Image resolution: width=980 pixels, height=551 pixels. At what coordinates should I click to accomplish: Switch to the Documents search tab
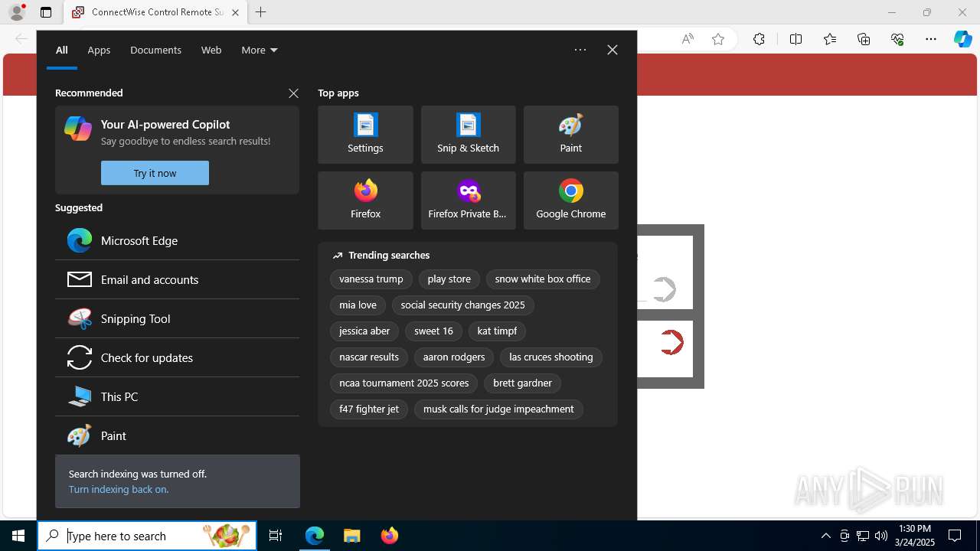pyautogui.click(x=155, y=51)
